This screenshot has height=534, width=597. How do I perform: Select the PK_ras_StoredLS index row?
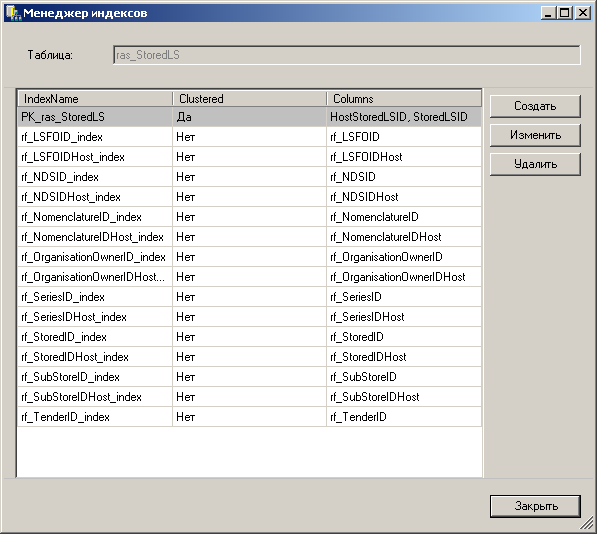click(x=249, y=117)
